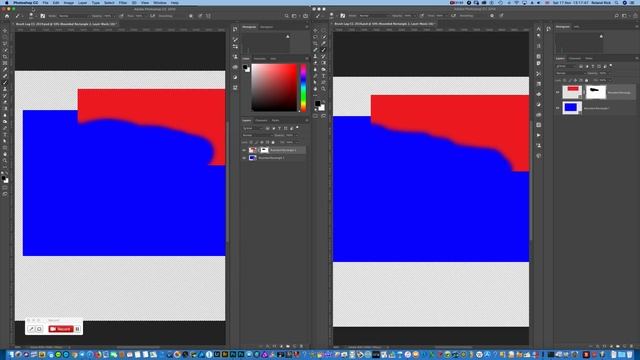Click the share icon in right window options bar

[x=635, y=16]
